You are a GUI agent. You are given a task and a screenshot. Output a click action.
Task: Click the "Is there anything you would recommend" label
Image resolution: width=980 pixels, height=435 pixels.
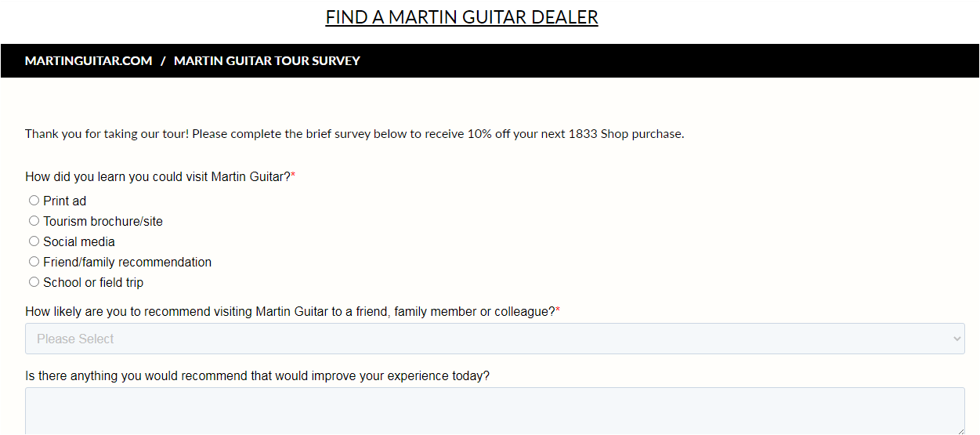(x=257, y=376)
